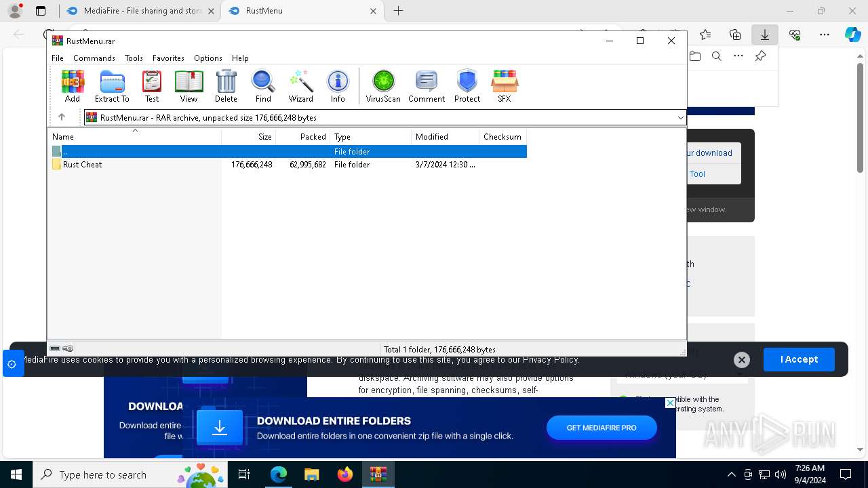Go up one folder level arrow
868x488 pixels.
62,117
